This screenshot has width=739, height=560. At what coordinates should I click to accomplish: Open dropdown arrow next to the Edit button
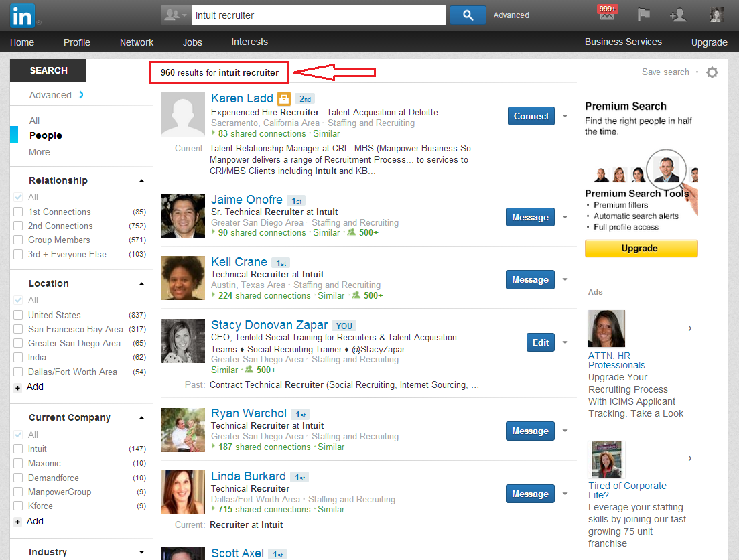click(565, 343)
